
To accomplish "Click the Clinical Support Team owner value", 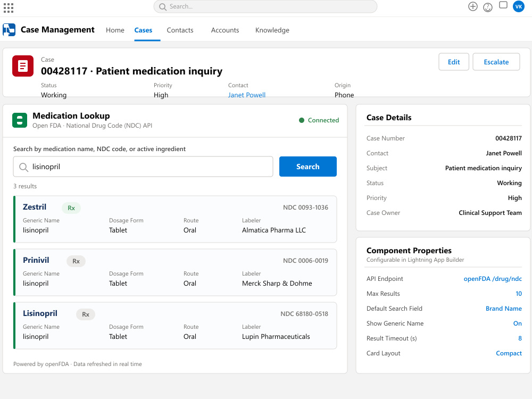I will (490, 213).
